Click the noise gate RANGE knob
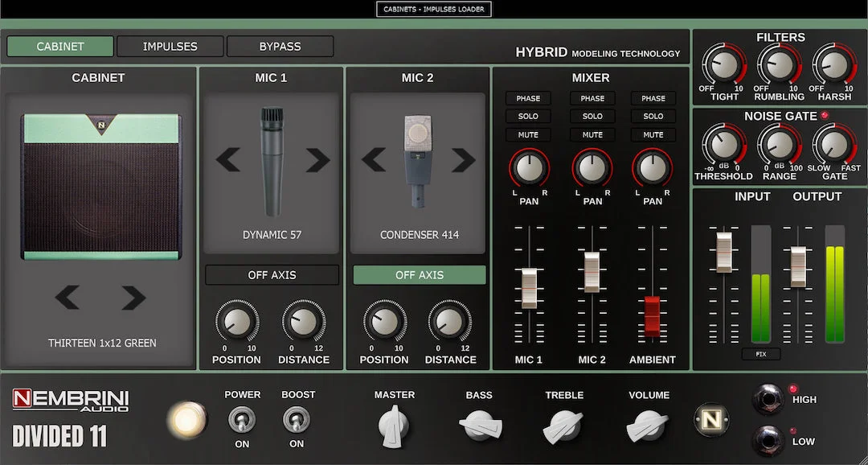Image resolution: width=868 pixels, height=465 pixels. click(x=780, y=145)
